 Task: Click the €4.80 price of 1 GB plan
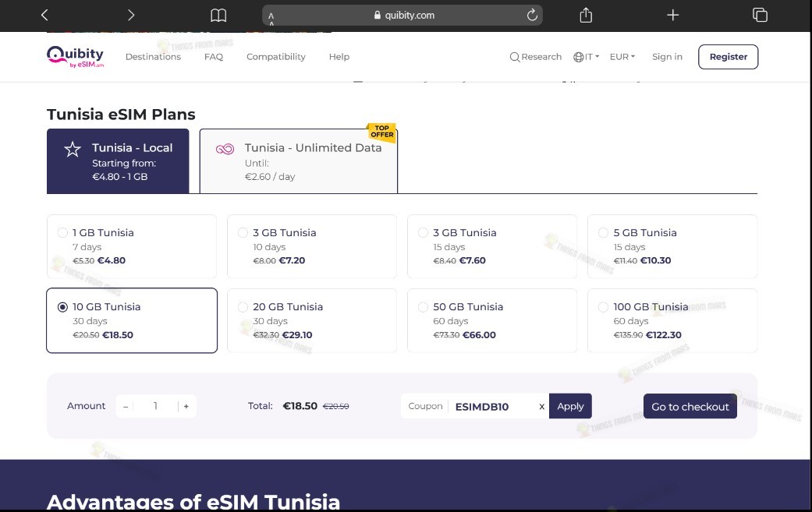point(112,260)
